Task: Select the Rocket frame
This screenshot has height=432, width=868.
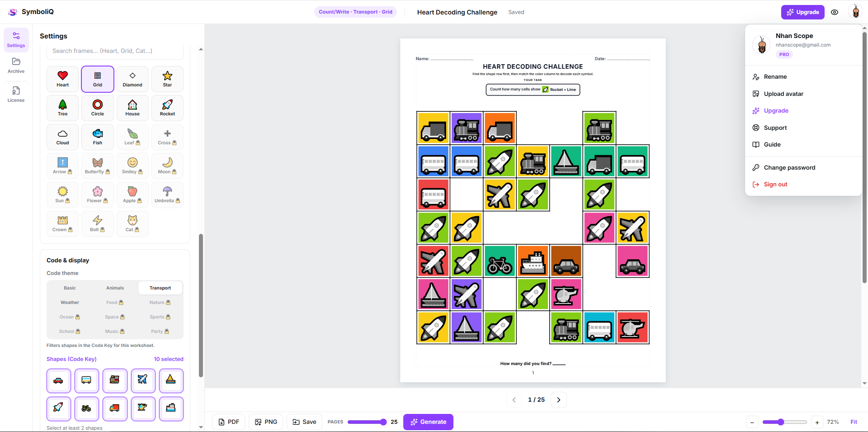Action: [167, 108]
